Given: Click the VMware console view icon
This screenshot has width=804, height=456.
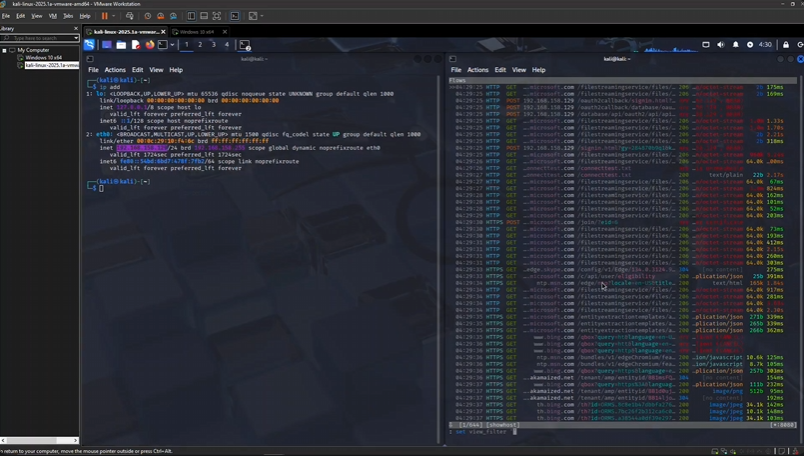Looking at the screenshot, I should (x=235, y=16).
